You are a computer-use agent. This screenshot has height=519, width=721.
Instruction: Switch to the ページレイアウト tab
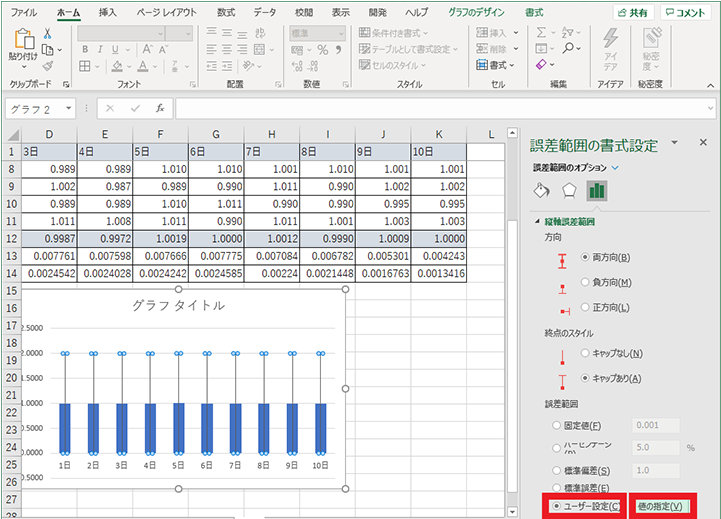166,12
